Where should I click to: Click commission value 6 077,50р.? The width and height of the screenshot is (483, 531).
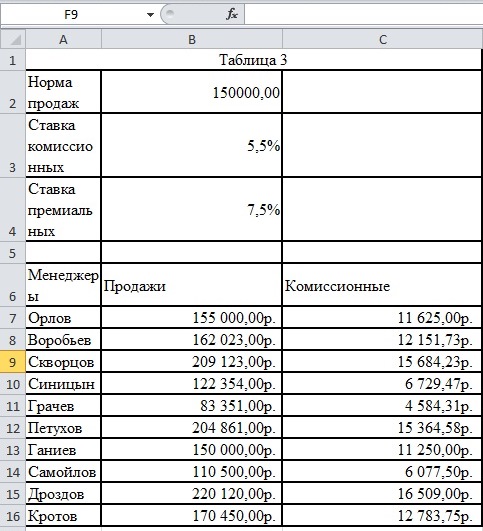point(382,472)
